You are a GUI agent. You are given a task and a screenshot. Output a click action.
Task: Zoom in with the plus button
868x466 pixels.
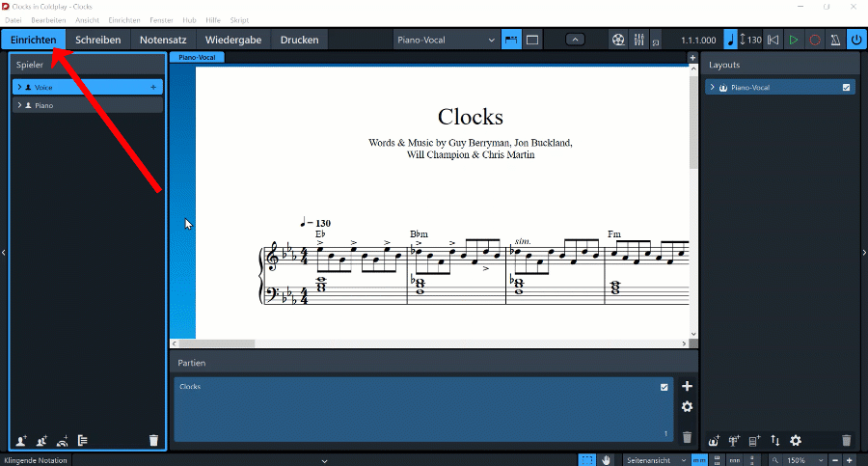(x=850, y=460)
